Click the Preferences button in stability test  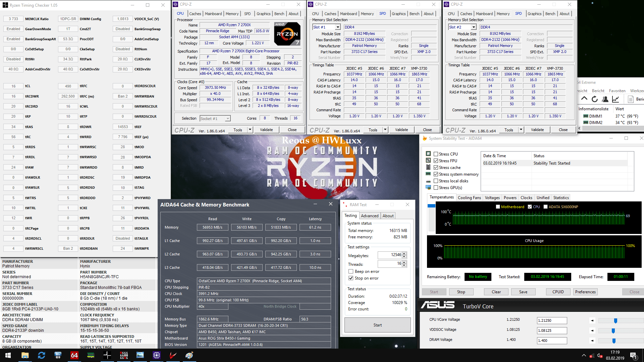pyautogui.click(x=585, y=292)
